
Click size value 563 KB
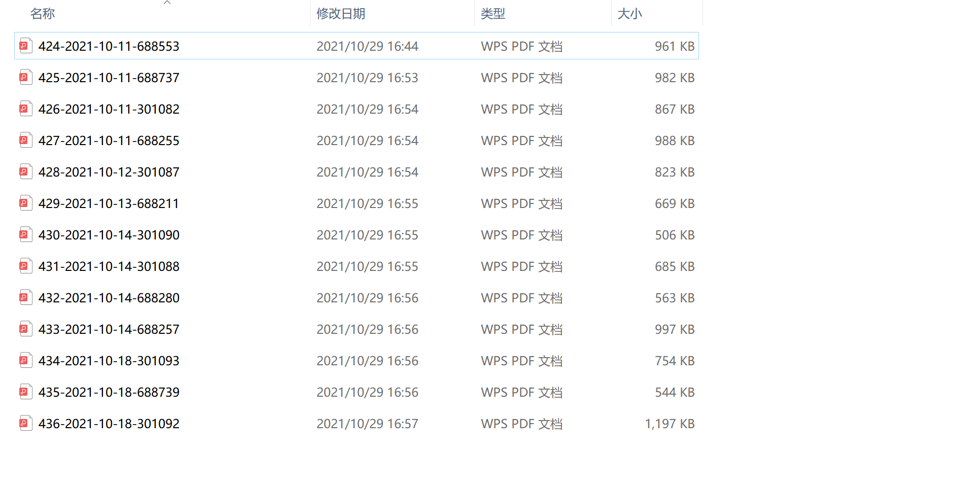click(x=675, y=298)
